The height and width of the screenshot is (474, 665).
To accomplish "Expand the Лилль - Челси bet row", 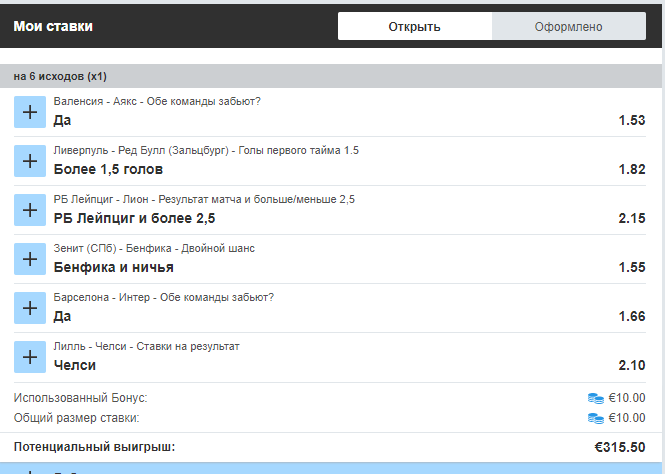I will click(30, 357).
